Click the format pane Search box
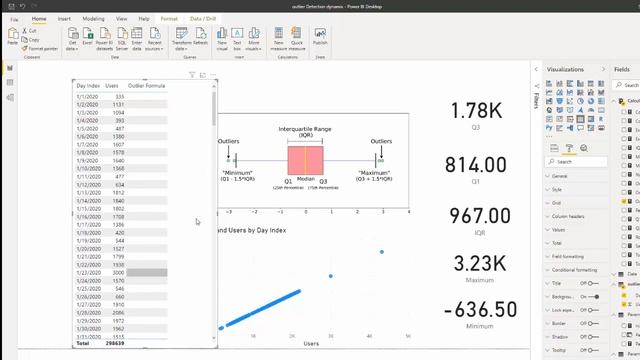The height and width of the screenshot is (360, 640). pos(576,162)
